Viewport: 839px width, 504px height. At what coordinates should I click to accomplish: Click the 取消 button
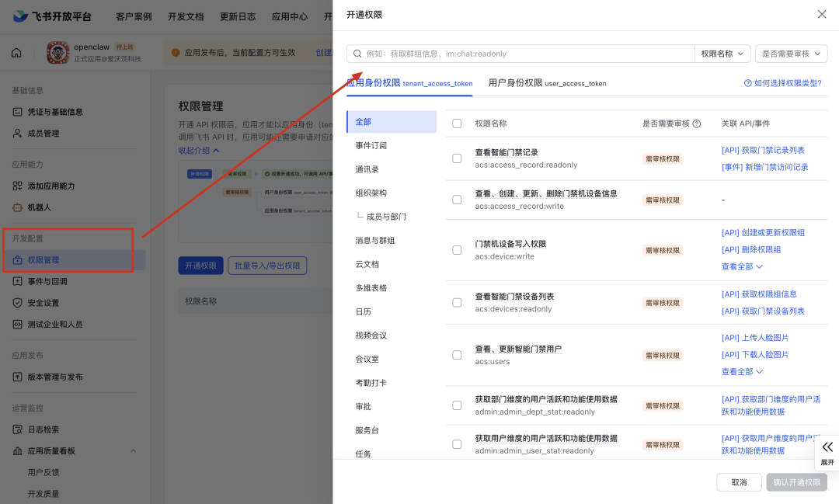pos(739,482)
